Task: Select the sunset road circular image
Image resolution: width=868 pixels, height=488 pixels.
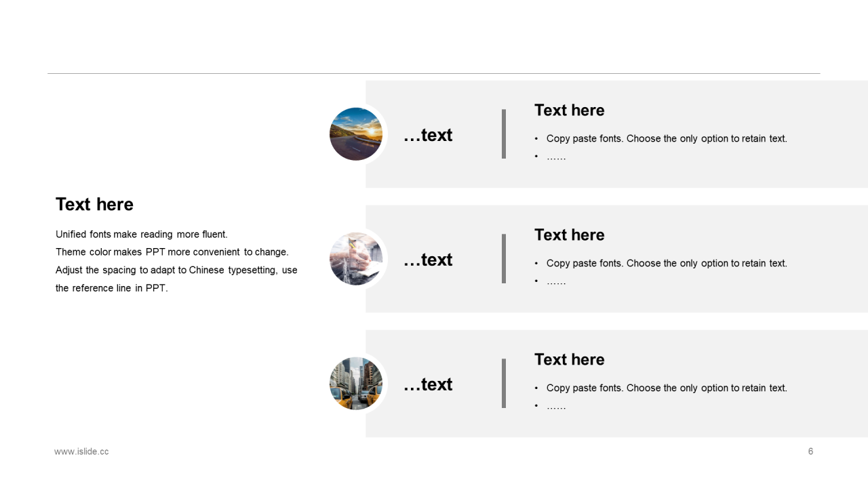Action: pos(356,134)
